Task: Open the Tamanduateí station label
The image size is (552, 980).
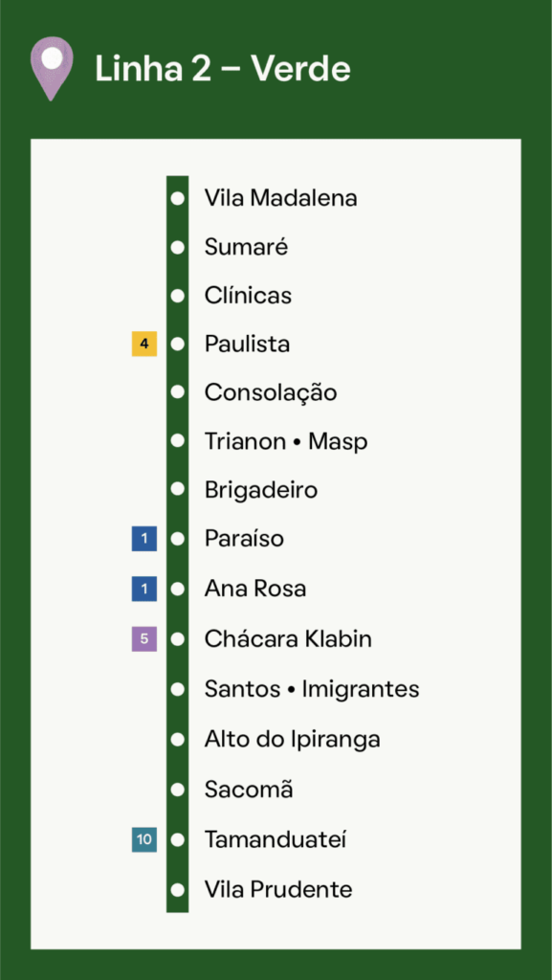Action: click(276, 839)
